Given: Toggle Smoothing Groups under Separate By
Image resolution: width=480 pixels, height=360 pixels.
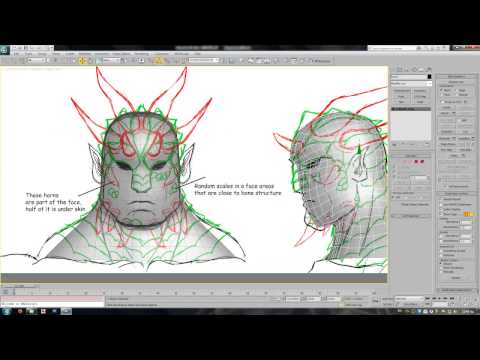Looking at the screenshot, I should (441, 251).
